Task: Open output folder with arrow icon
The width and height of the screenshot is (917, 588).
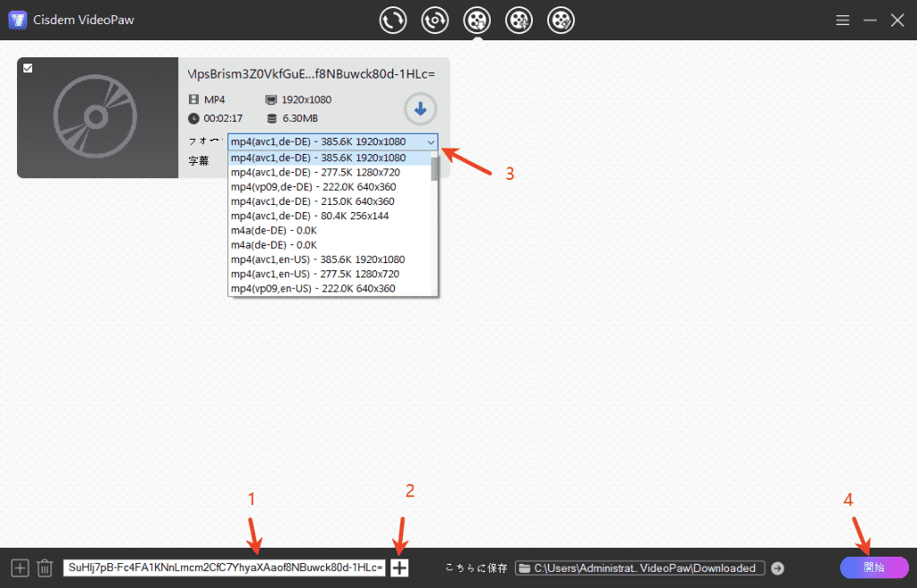Action: [777, 568]
